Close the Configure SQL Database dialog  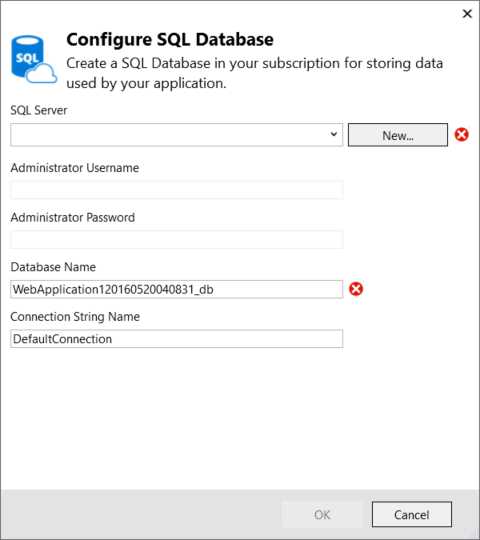(x=467, y=14)
